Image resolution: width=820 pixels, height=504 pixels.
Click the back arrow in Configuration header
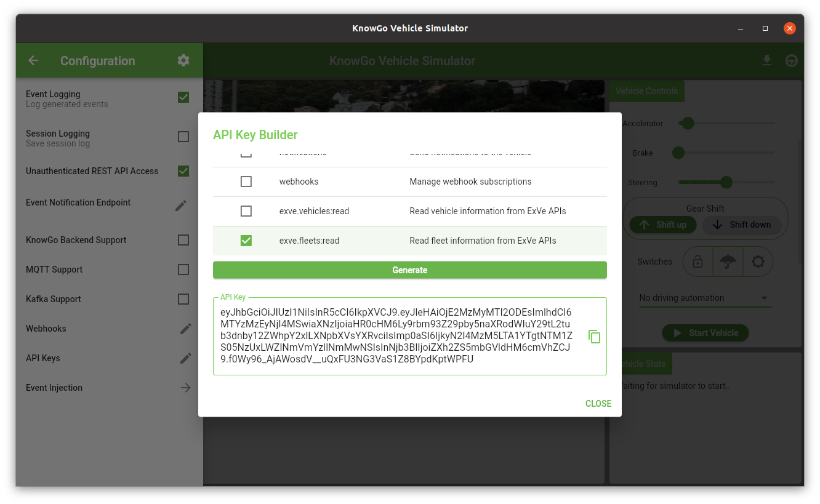coord(33,60)
